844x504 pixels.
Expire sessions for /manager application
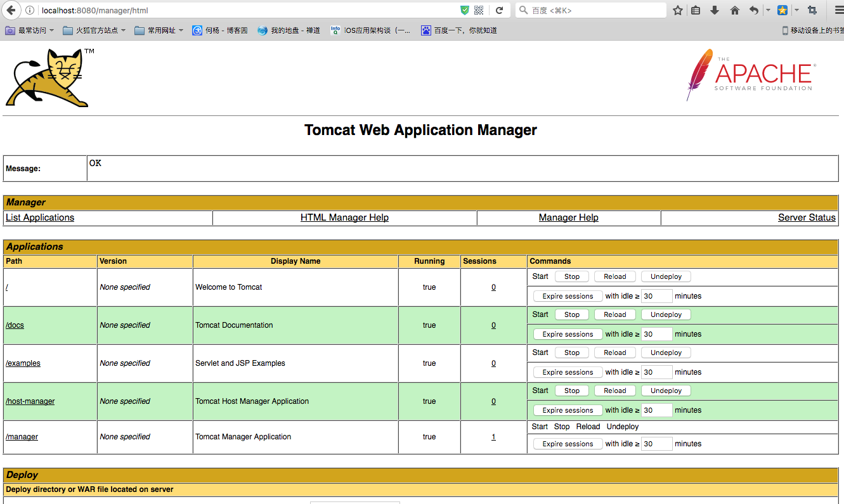click(x=568, y=444)
